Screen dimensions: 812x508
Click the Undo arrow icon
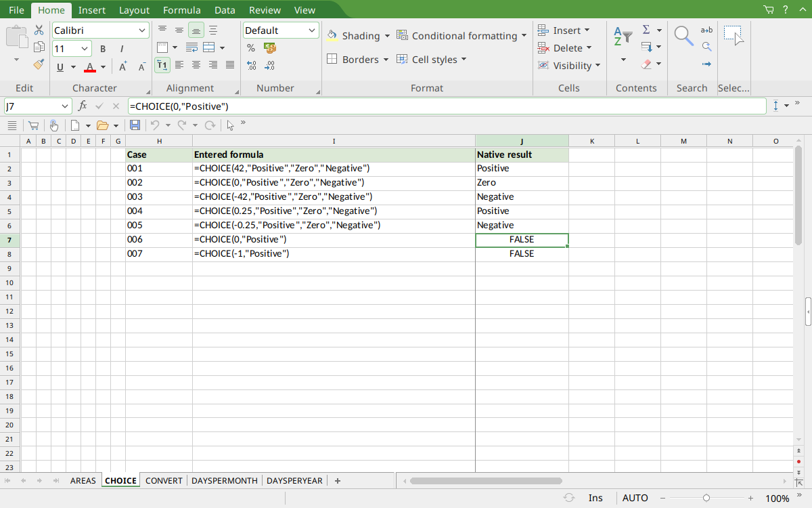[x=155, y=125]
